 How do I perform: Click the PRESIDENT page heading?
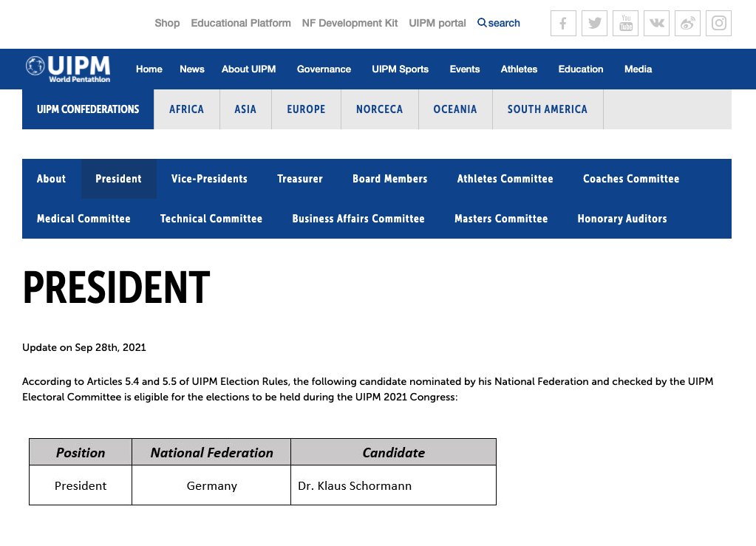[116, 287]
